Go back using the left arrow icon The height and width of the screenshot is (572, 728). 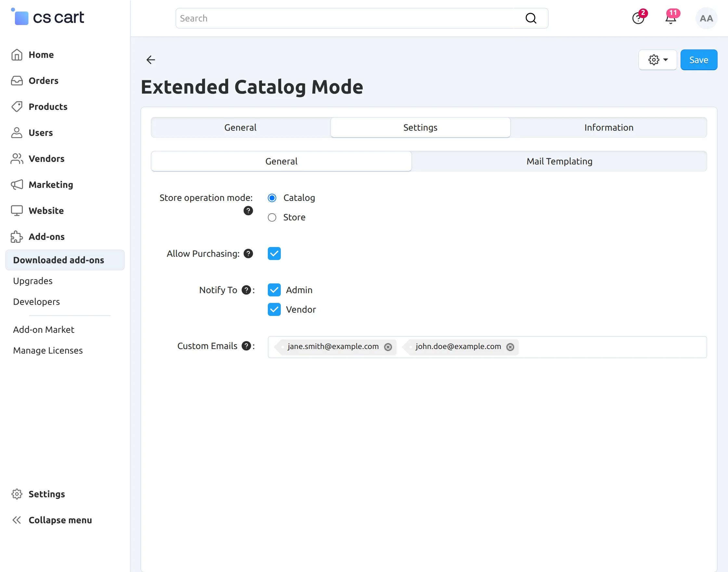pyautogui.click(x=151, y=59)
